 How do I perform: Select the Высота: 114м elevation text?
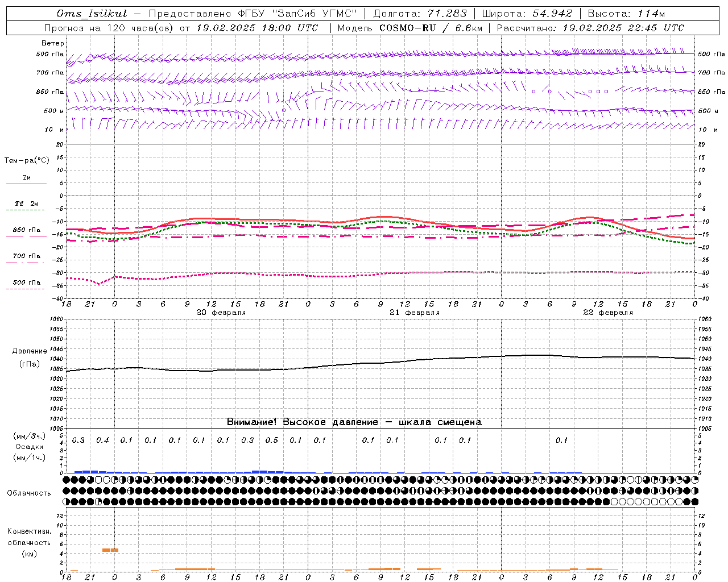[626, 14]
